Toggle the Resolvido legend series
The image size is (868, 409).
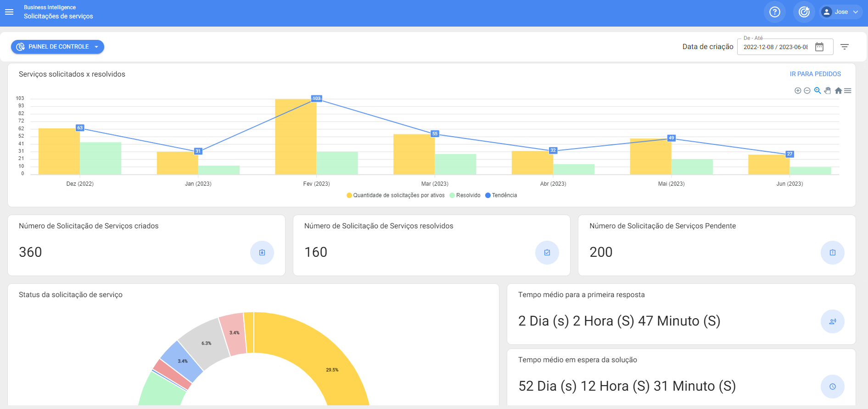pyautogui.click(x=465, y=195)
